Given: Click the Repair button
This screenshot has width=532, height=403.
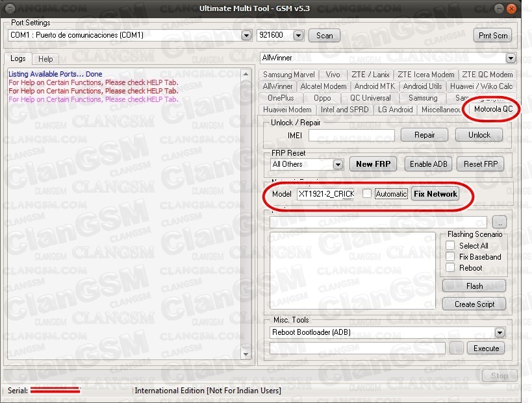Looking at the screenshot, I should (424, 135).
